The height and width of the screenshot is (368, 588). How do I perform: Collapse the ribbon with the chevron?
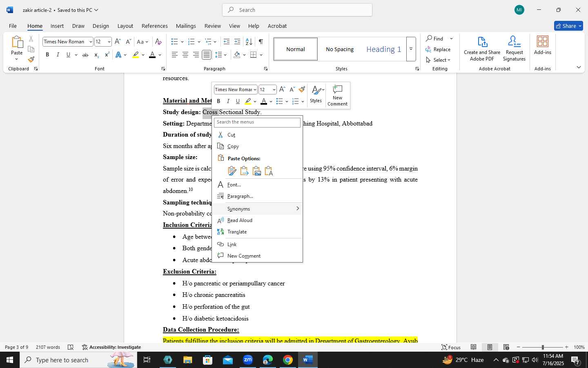pos(579,67)
